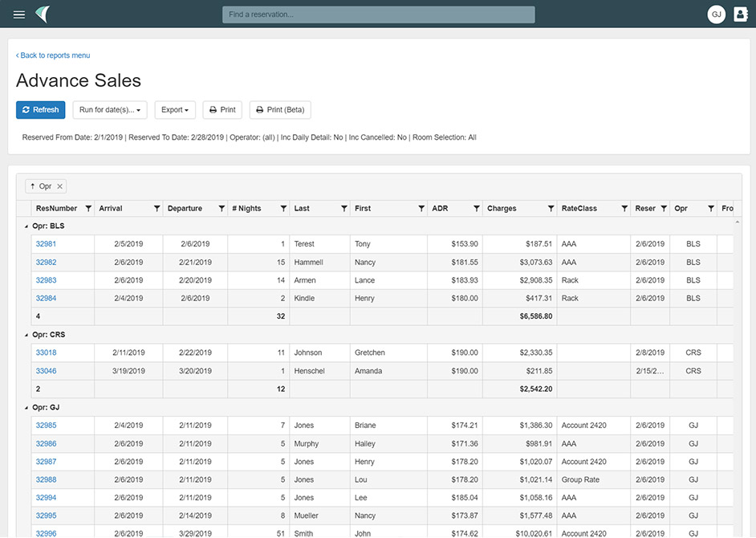
Task: Sort by the RateClass column header
Action: 579,209
